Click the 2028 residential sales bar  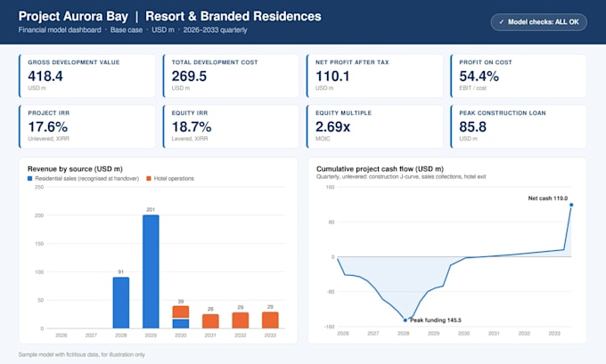121,303
